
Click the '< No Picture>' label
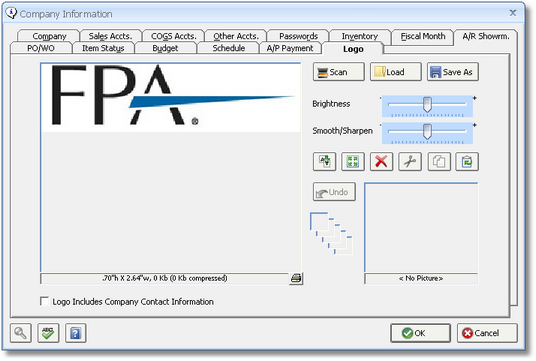421,278
